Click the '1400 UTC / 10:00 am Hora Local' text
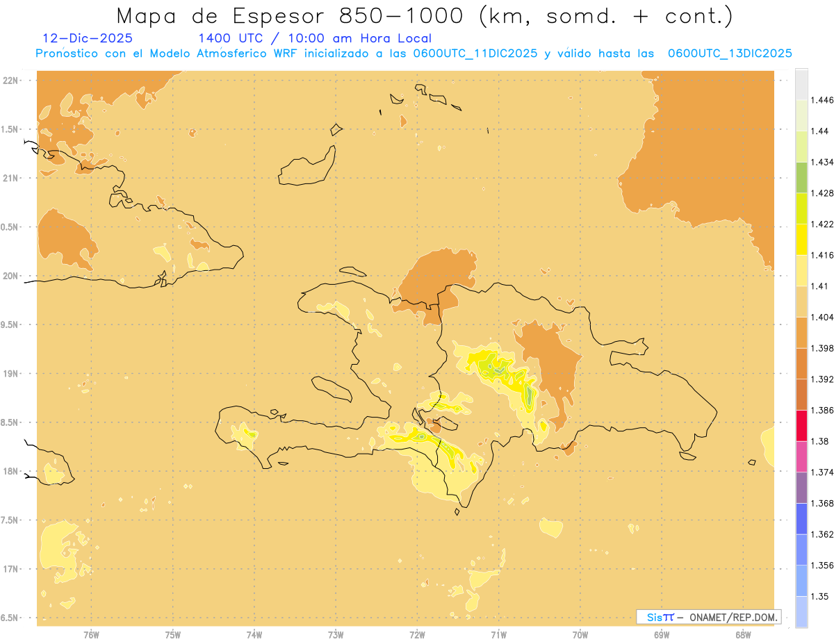 (x=315, y=39)
